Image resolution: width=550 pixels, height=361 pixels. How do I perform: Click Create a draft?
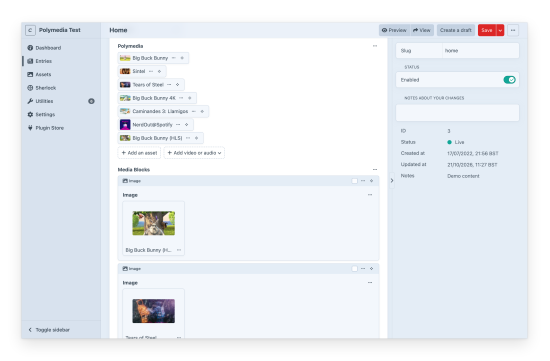click(456, 30)
